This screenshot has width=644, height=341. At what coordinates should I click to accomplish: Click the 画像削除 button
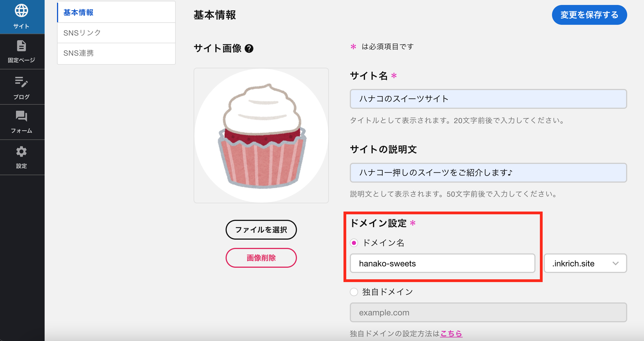coord(261,258)
